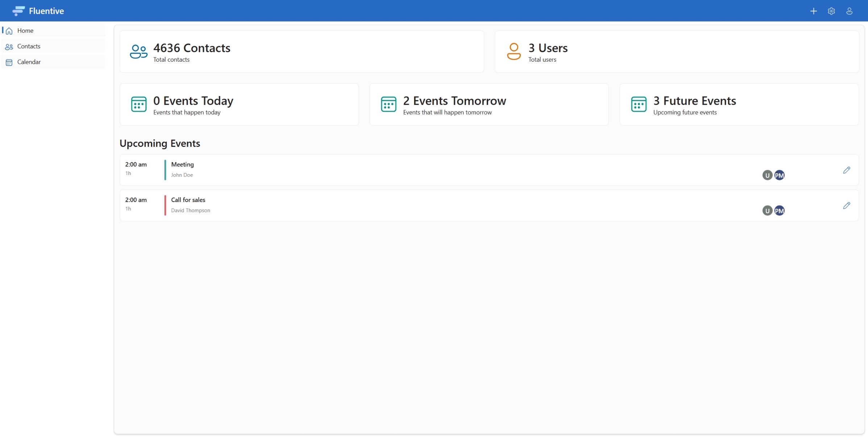The width and height of the screenshot is (868, 437).
Task: Click the calendar icon on the Future Events card
Action: (x=639, y=104)
